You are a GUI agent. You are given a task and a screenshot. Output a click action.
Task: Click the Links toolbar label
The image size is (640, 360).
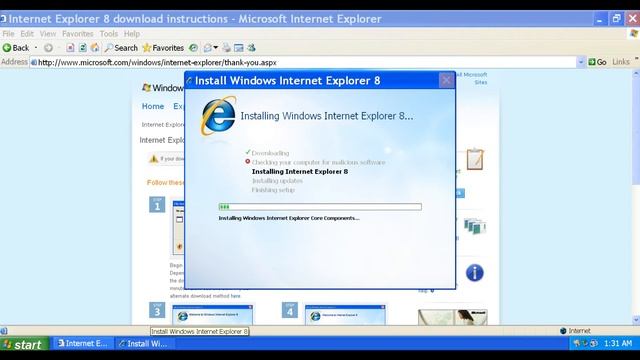pyautogui.click(x=620, y=62)
